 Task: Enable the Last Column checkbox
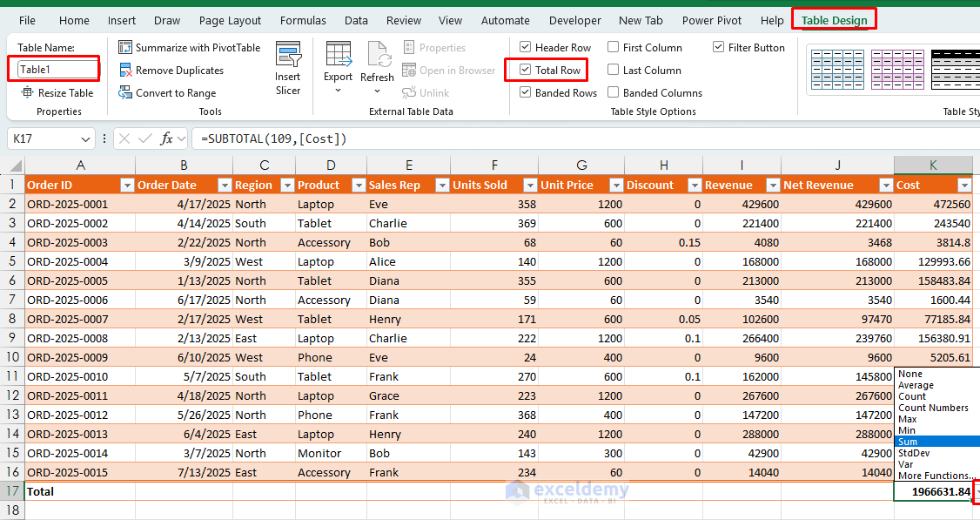(613, 70)
